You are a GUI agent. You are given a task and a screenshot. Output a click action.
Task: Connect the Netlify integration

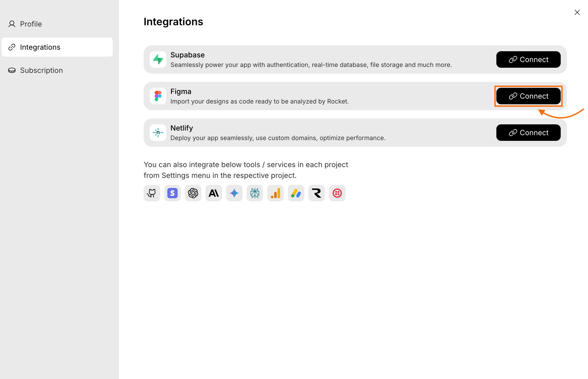click(x=528, y=133)
